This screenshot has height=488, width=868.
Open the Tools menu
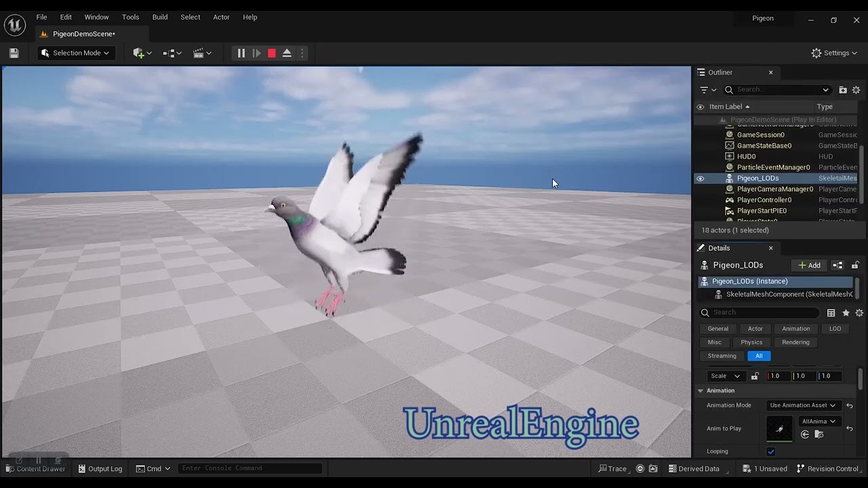click(x=130, y=17)
